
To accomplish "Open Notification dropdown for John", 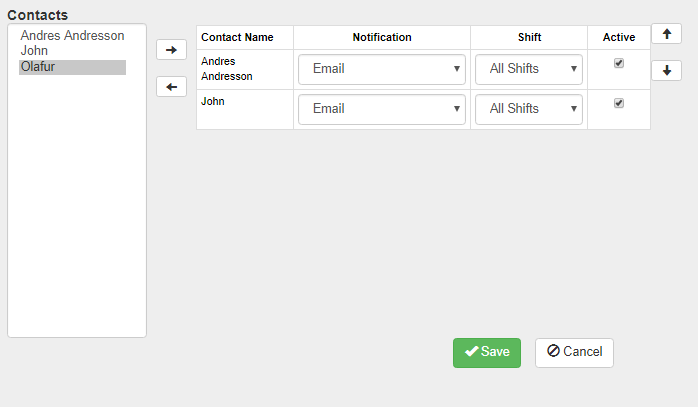I will [x=382, y=109].
